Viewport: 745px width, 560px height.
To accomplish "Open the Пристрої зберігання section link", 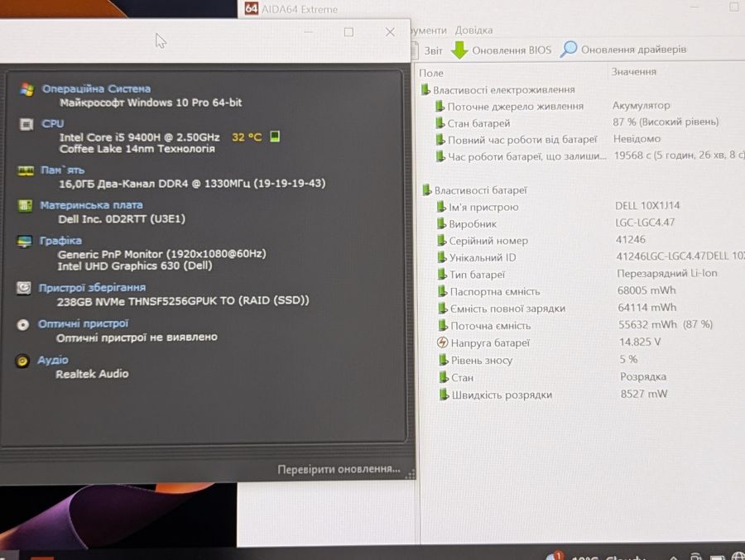I will [92, 287].
